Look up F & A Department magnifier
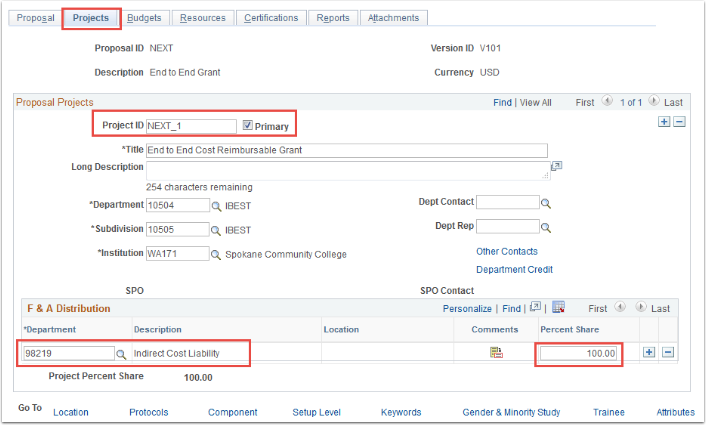 click(121, 354)
